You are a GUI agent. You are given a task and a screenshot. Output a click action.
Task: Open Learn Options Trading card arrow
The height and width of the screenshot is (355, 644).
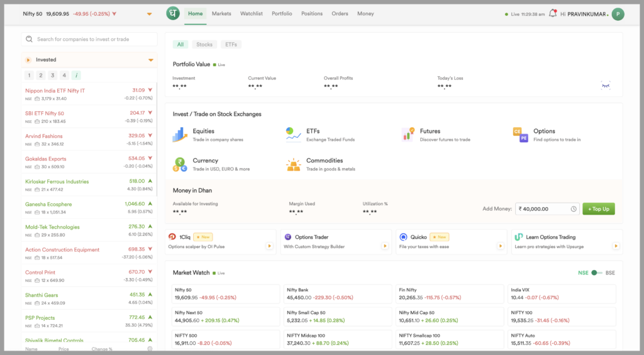(616, 245)
